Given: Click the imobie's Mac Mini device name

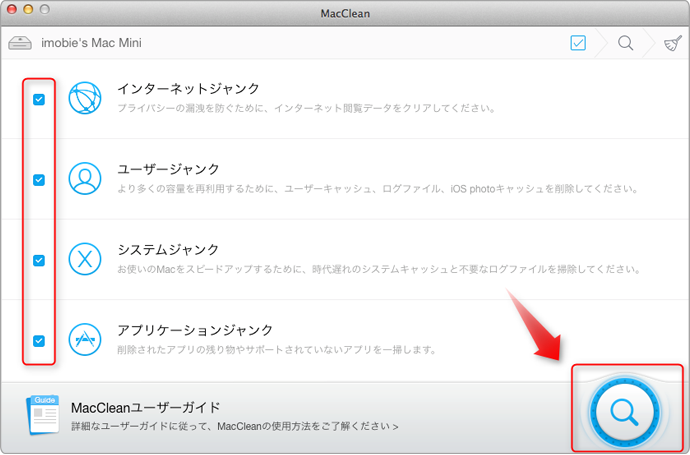Looking at the screenshot, I should pos(92,43).
